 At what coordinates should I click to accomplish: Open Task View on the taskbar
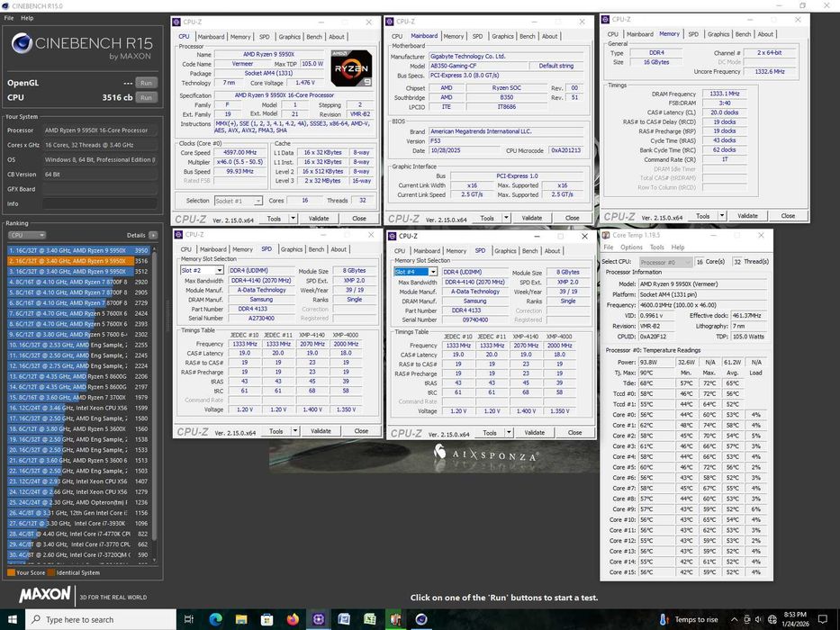188,619
